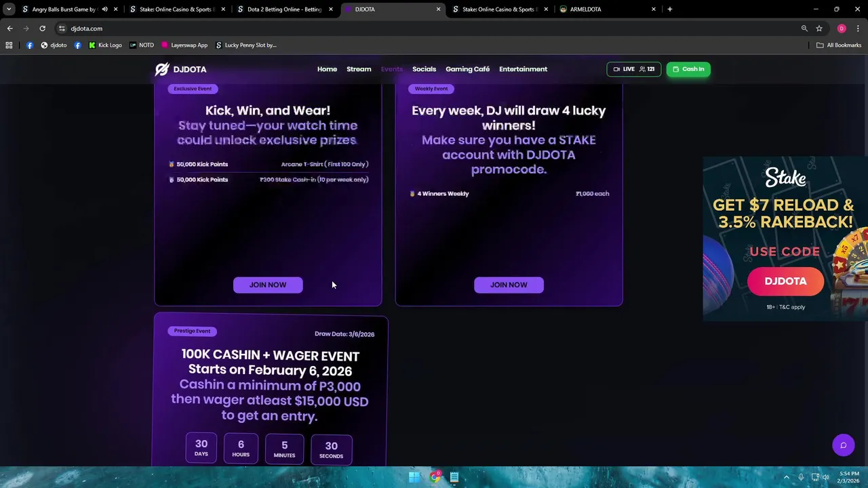868x488 pixels.
Task: Switch to the first Stake Online Casino tab
Action: (177, 9)
